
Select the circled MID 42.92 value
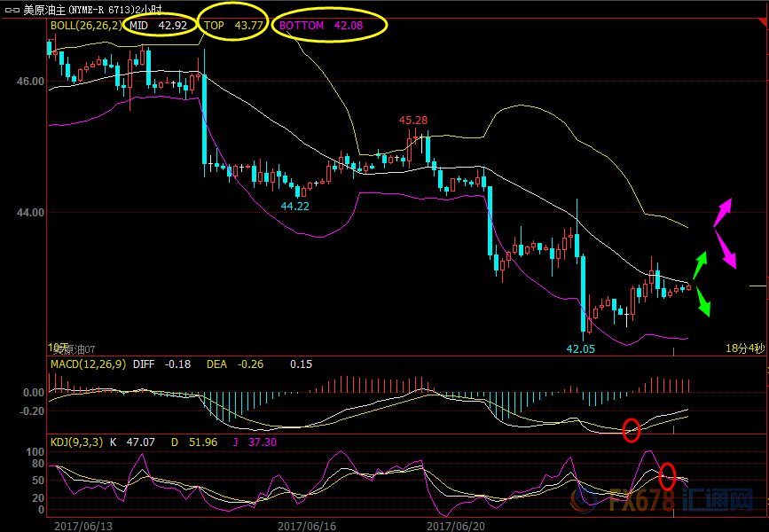click(x=159, y=26)
